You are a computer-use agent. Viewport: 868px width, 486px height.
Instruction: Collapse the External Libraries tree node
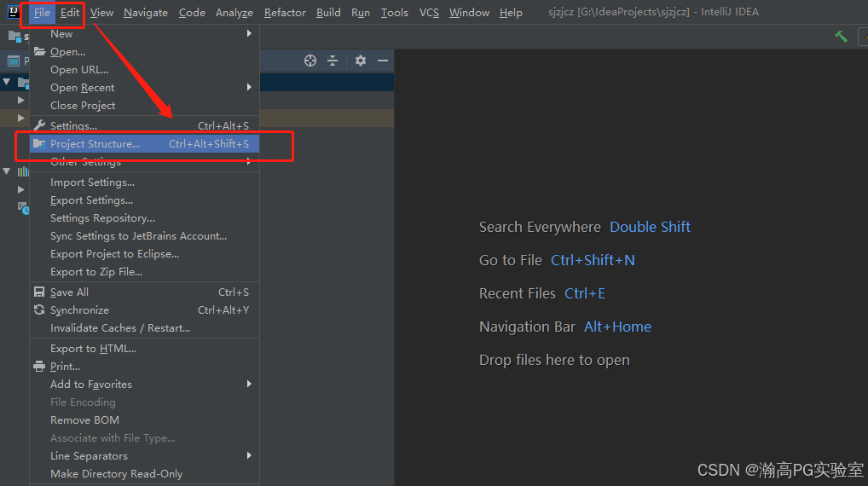point(6,171)
